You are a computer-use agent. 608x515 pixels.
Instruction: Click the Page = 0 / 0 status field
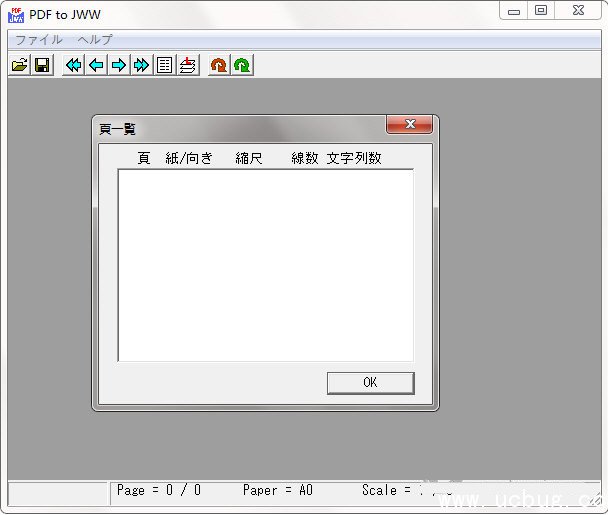pos(159,491)
